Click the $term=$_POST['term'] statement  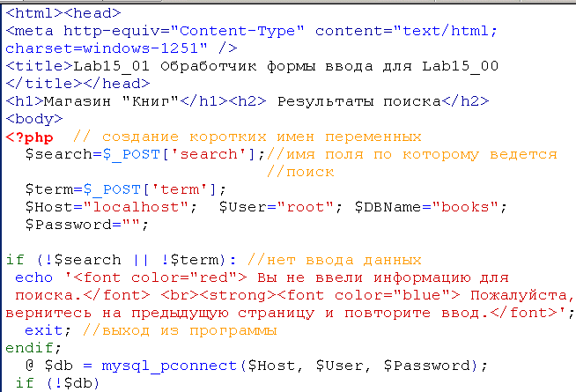126,189
